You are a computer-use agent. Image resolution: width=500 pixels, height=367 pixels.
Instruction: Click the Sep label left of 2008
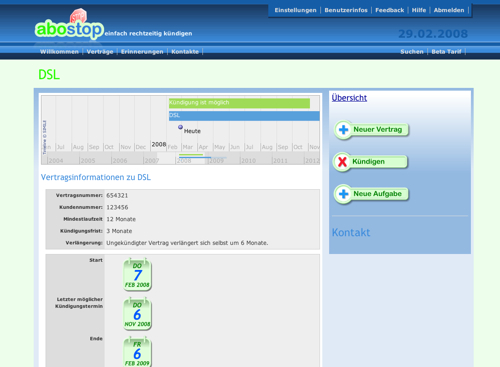(x=94, y=147)
